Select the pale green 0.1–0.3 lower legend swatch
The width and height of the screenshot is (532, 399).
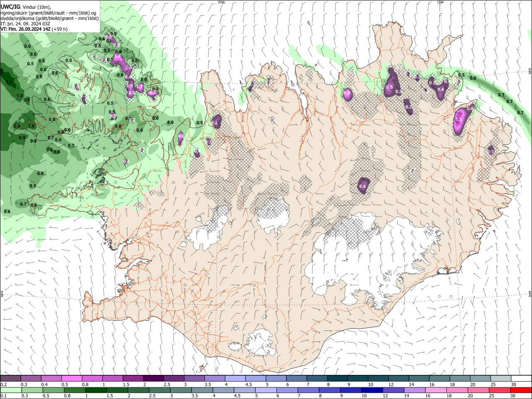(x=11, y=390)
